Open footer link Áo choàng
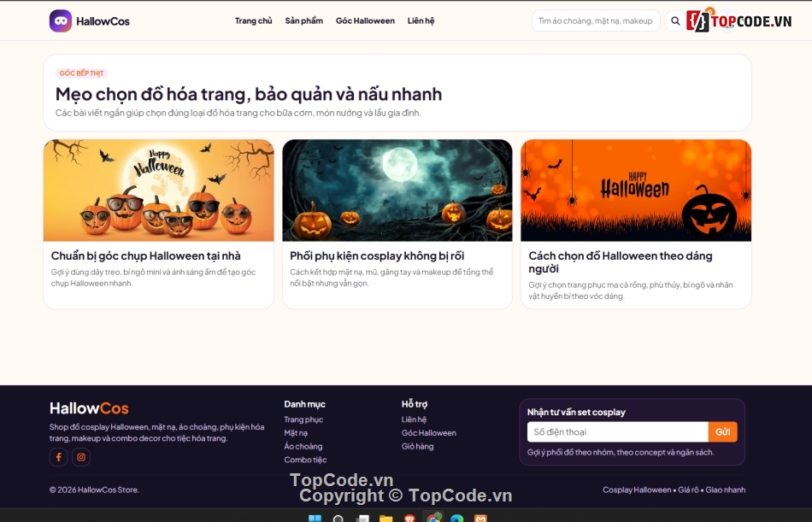 pyautogui.click(x=303, y=447)
